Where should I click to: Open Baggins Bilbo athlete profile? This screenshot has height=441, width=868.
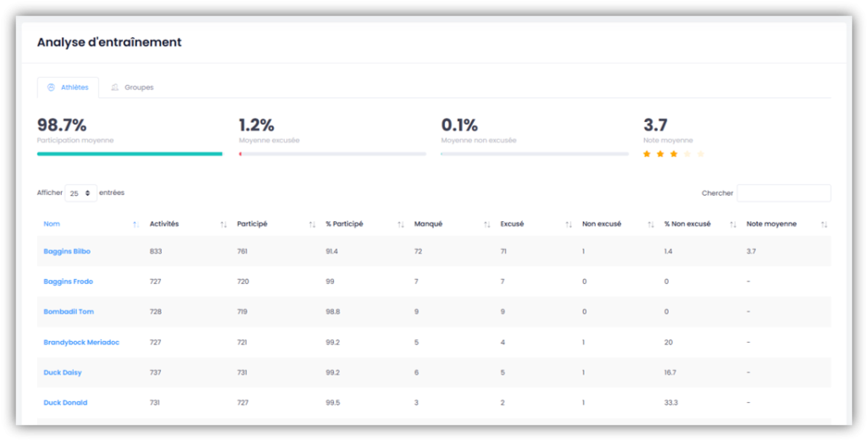pos(67,252)
